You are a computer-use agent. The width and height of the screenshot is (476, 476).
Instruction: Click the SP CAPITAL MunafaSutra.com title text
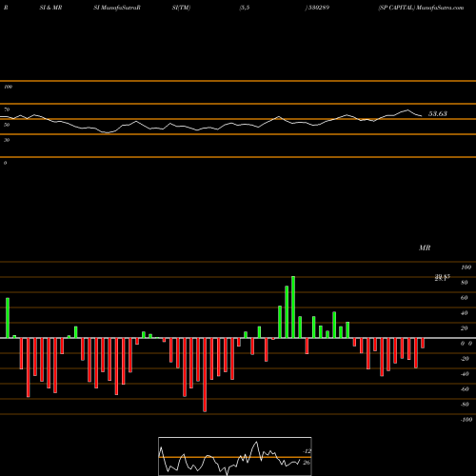click(421, 8)
